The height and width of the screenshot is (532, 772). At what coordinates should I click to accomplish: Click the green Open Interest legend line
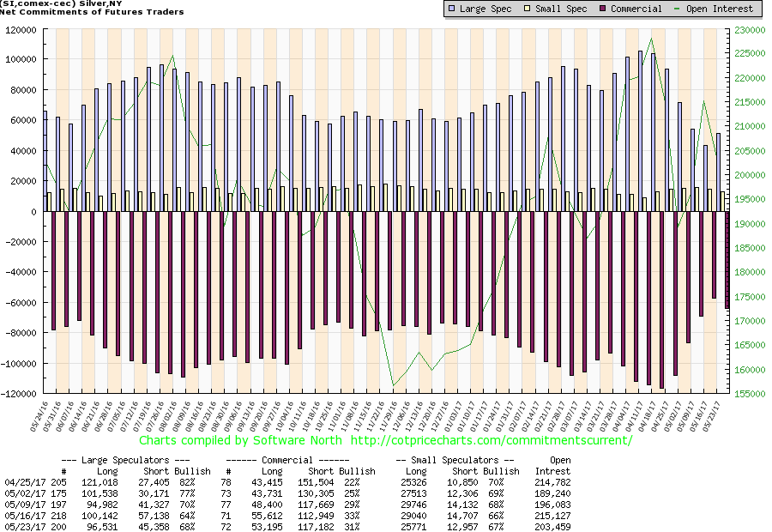click(678, 9)
